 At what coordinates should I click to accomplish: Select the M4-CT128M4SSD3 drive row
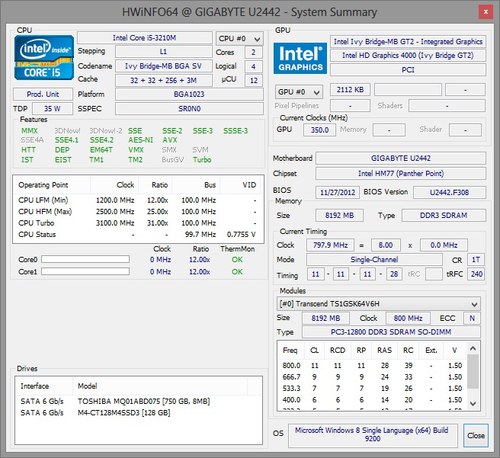tap(138, 413)
